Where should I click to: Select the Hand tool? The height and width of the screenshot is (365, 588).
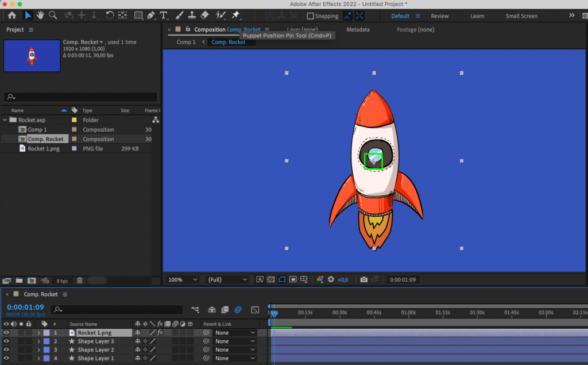(x=39, y=16)
